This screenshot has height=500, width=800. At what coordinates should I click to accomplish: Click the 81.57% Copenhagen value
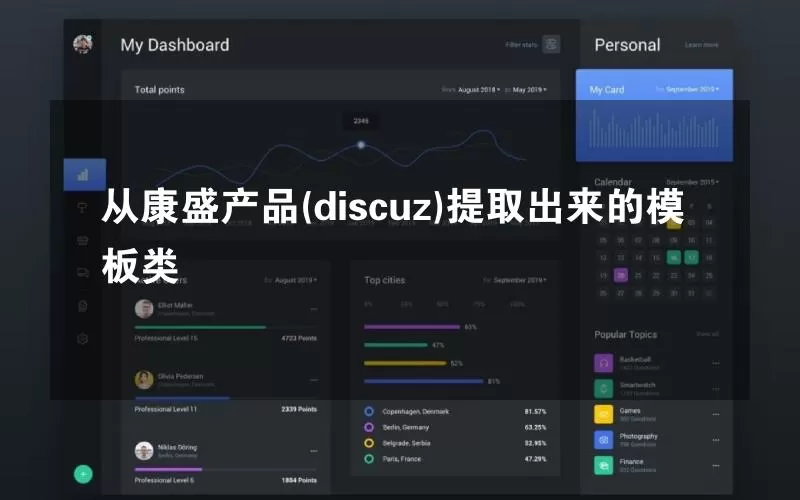click(x=535, y=411)
